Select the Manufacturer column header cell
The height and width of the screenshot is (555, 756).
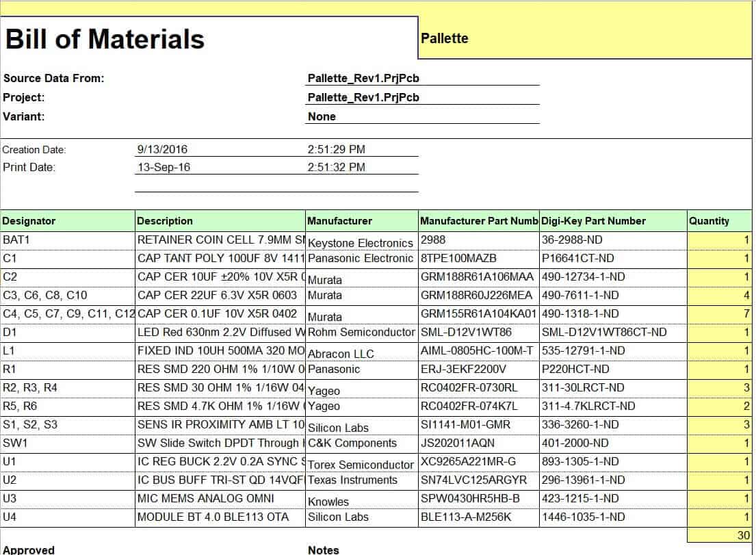point(362,221)
